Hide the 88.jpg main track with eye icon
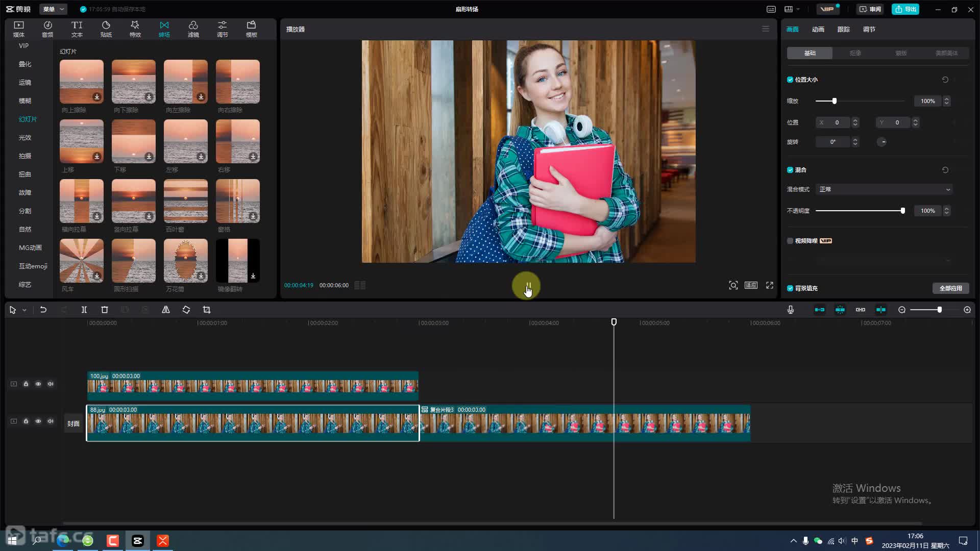The width and height of the screenshot is (980, 551). 38,421
